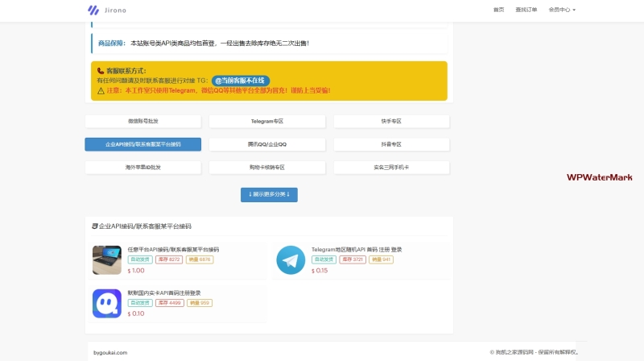Select the 腾讯QQ/企业QQ category
644x361 pixels.
267,144
